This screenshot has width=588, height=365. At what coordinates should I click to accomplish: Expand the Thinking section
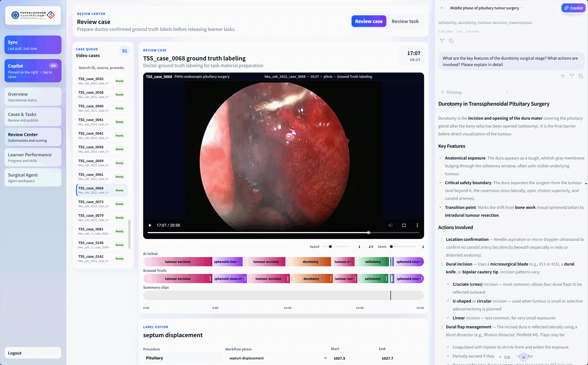pyautogui.click(x=474, y=92)
